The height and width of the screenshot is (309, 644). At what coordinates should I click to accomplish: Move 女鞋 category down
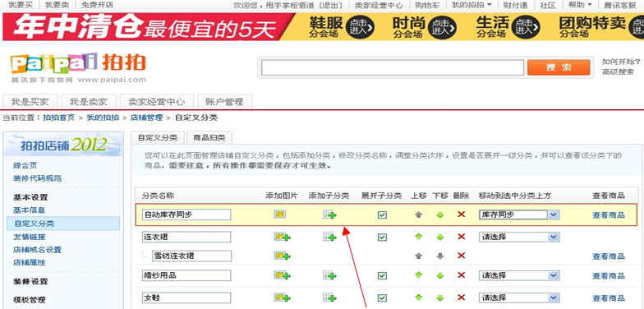pyautogui.click(x=440, y=297)
